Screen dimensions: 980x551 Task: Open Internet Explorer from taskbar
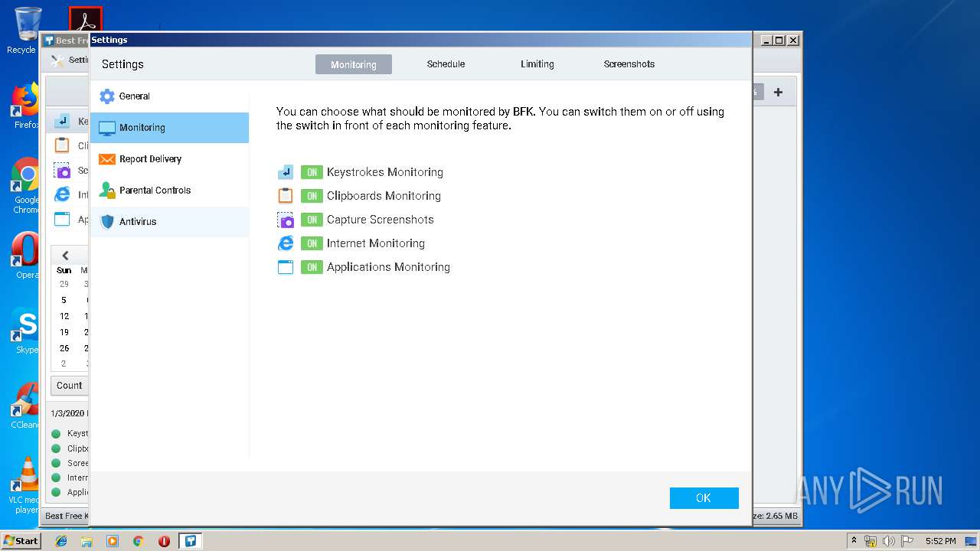(61, 541)
